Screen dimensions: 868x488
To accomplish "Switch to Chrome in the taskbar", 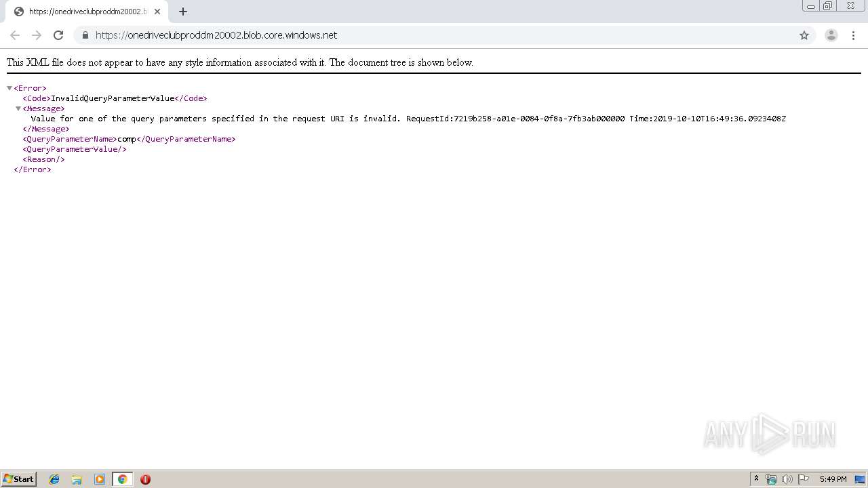I will click(x=122, y=479).
